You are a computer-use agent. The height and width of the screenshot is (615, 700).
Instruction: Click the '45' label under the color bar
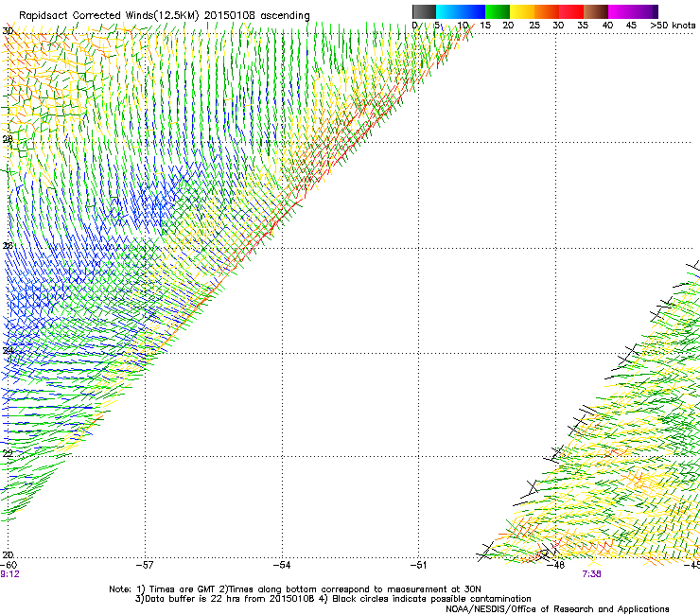[x=631, y=26]
